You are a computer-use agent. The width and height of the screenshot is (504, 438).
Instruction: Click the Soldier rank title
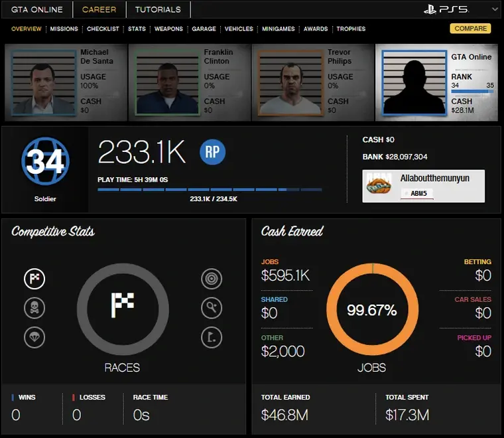[x=45, y=199]
